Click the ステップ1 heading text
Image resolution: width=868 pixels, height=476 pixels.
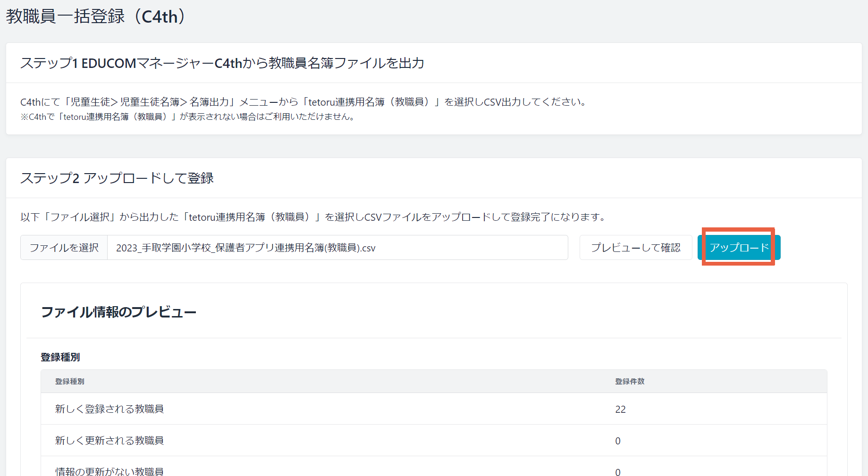click(x=222, y=63)
